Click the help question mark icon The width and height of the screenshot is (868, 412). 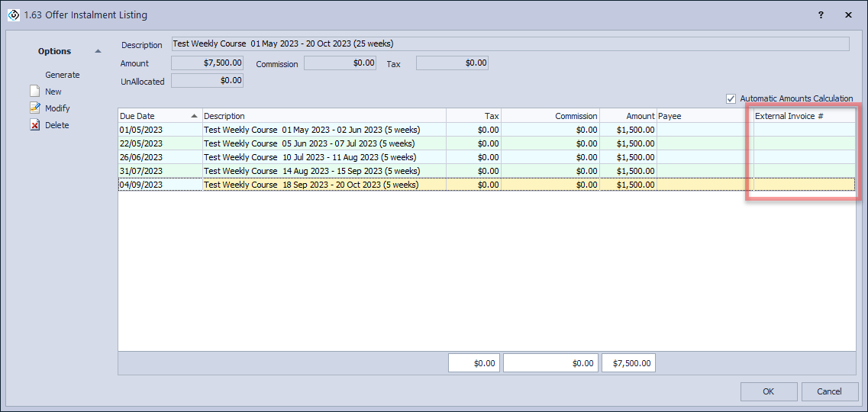pos(821,14)
